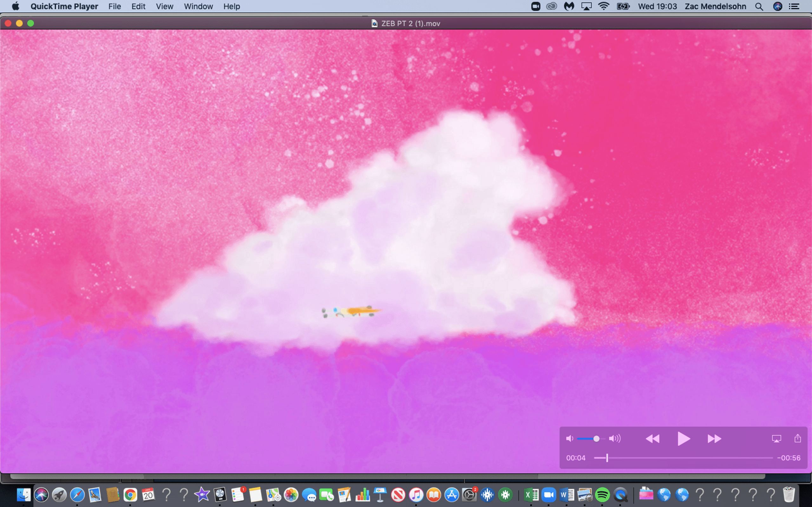The width and height of the screenshot is (812, 507).
Task: Open Google Chrome from the Dock
Action: pos(130,495)
